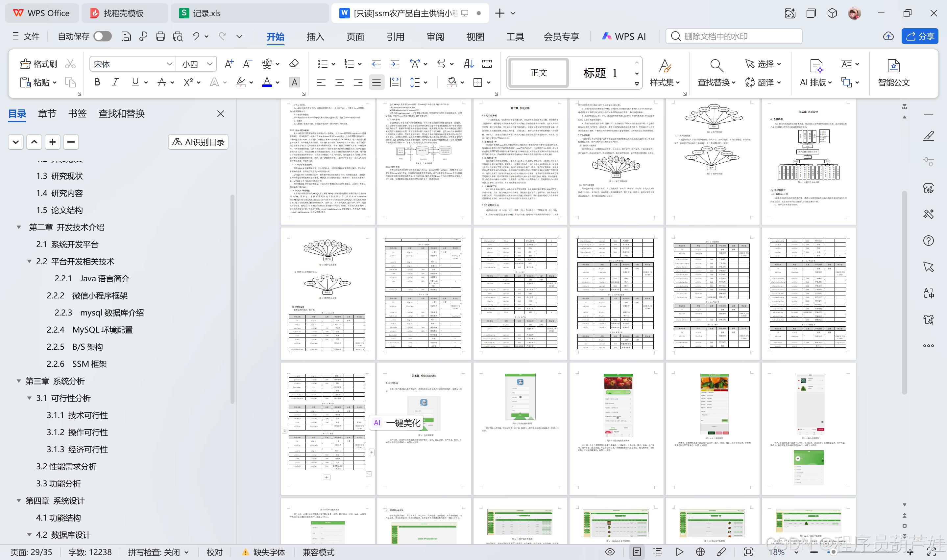The height and width of the screenshot is (560, 947).
Task: Toggle bold formatting
Action: (97, 82)
